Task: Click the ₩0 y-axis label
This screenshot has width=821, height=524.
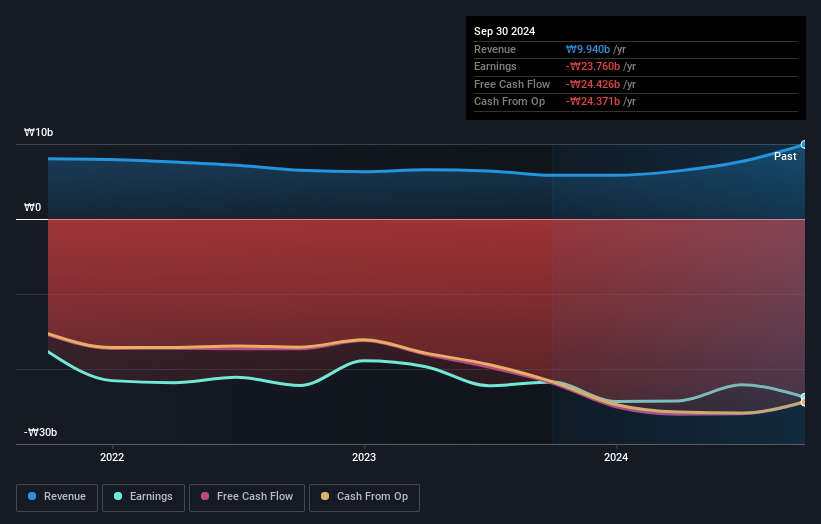Action: click(x=32, y=207)
